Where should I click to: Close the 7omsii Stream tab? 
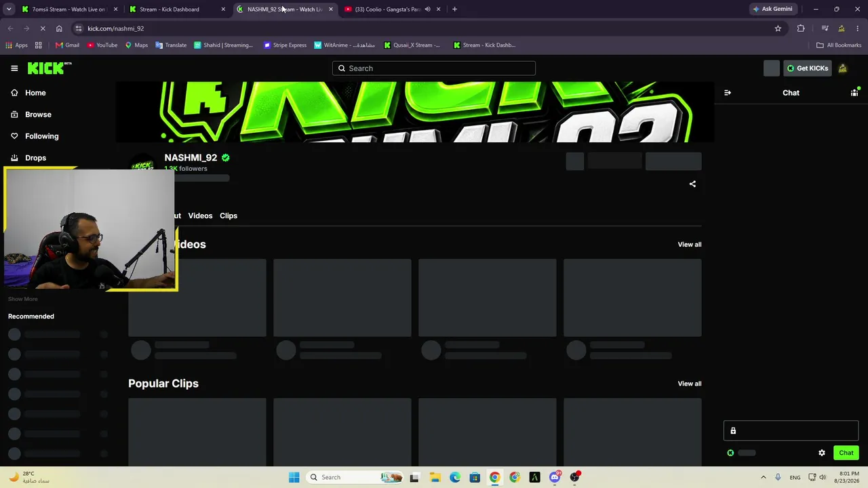tap(116, 9)
